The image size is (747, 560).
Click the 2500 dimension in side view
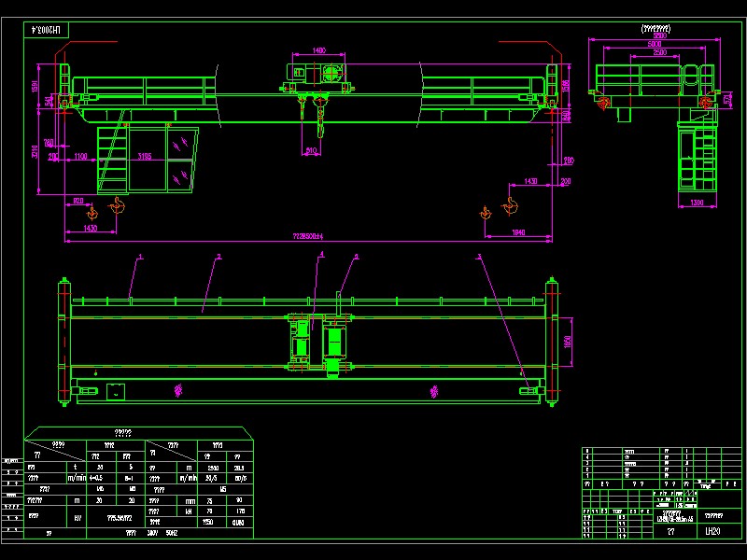tap(660, 52)
